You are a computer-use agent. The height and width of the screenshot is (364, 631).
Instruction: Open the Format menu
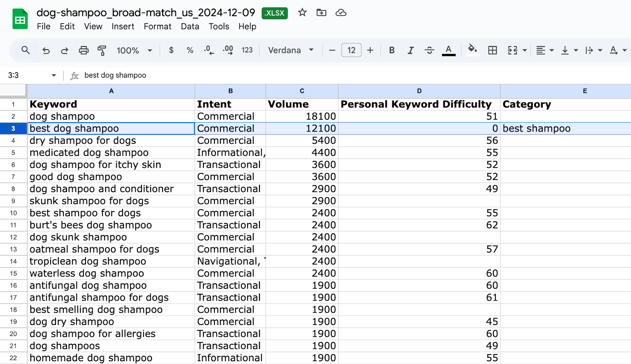tap(157, 26)
